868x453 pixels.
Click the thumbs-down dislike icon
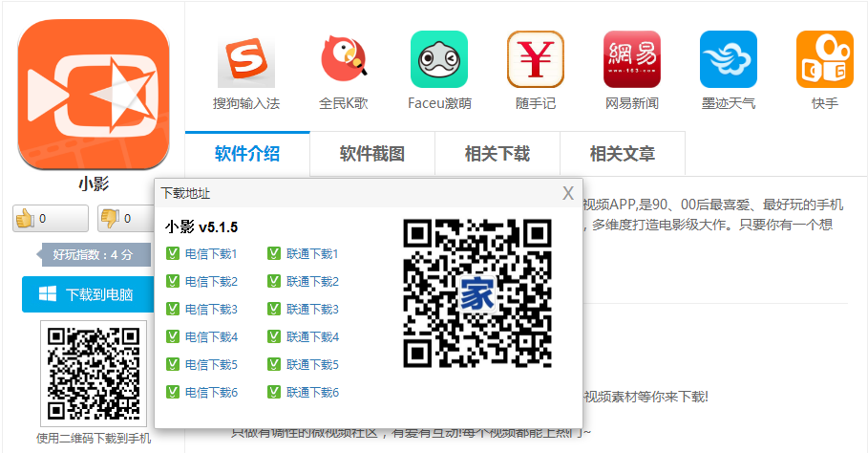click(110, 218)
